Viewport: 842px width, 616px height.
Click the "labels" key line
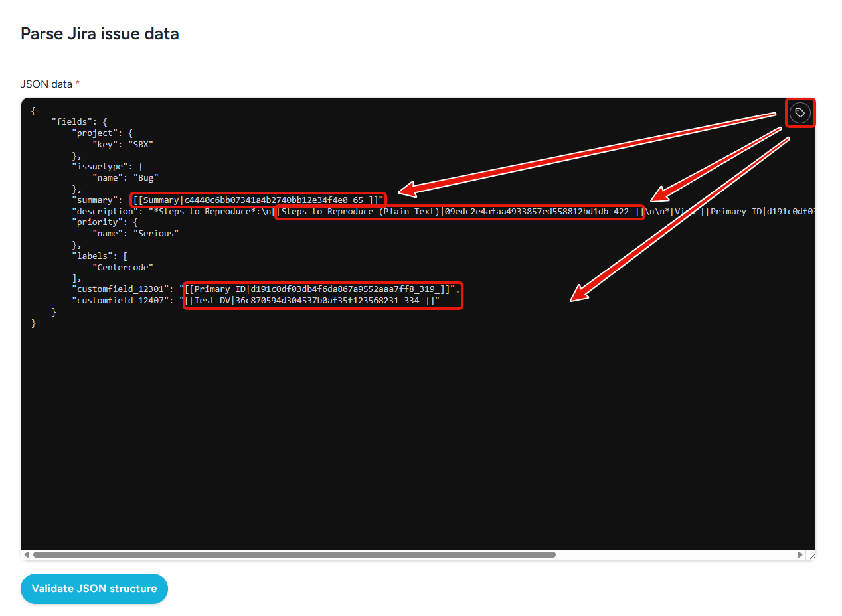click(x=100, y=256)
